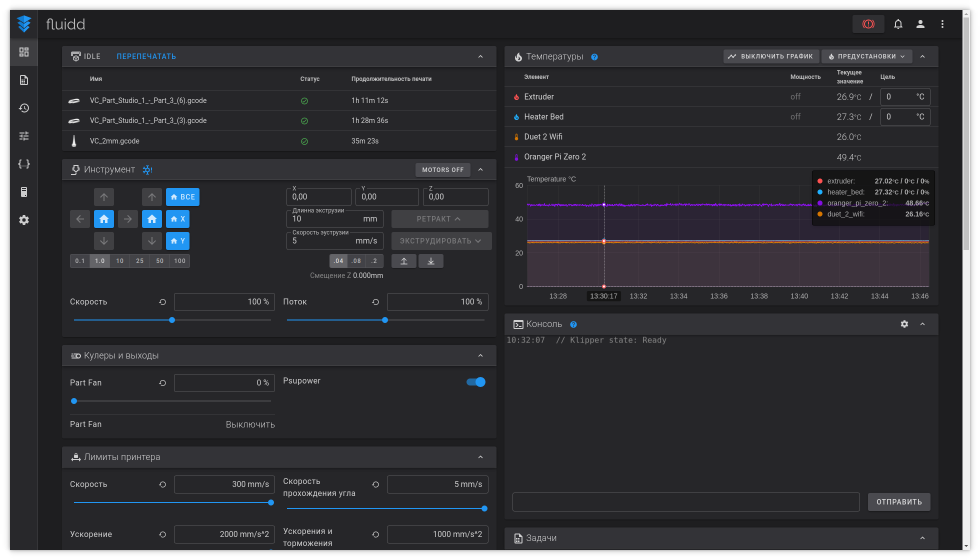This screenshot has width=980, height=560.
Task: Click the console settings gear icon
Action: [x=904, y=324]
